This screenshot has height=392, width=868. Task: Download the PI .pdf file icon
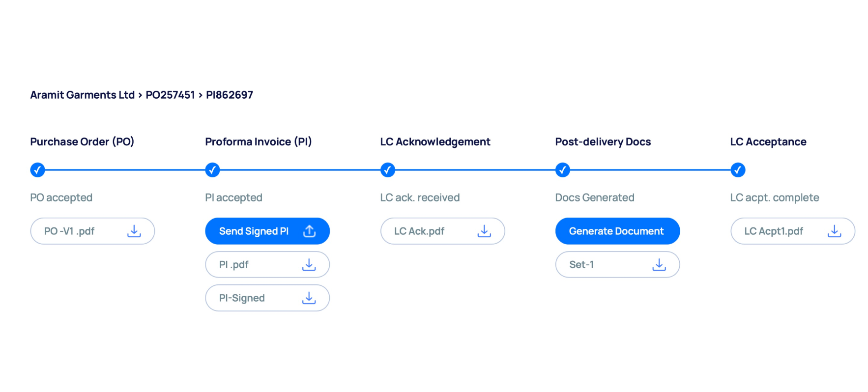click(x=309, y=265)
